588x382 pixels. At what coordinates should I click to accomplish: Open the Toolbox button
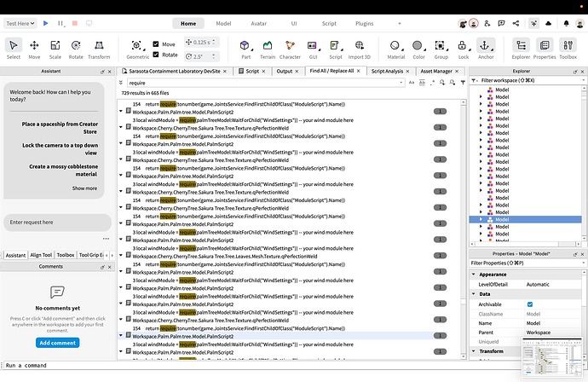click(x=568, y=49)
